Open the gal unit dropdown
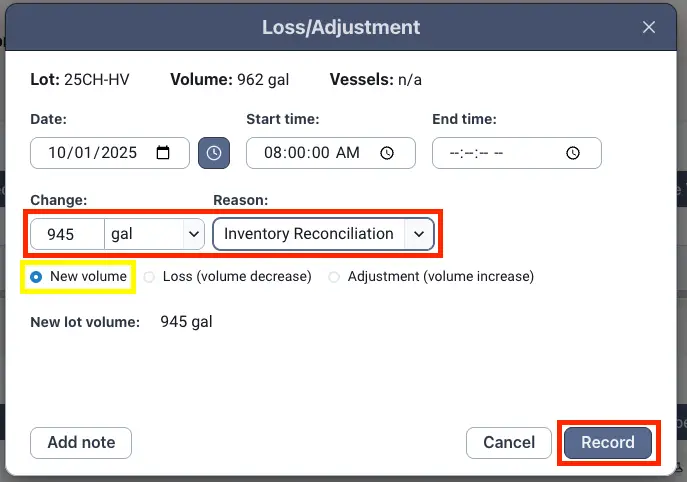 click(155, 234)
